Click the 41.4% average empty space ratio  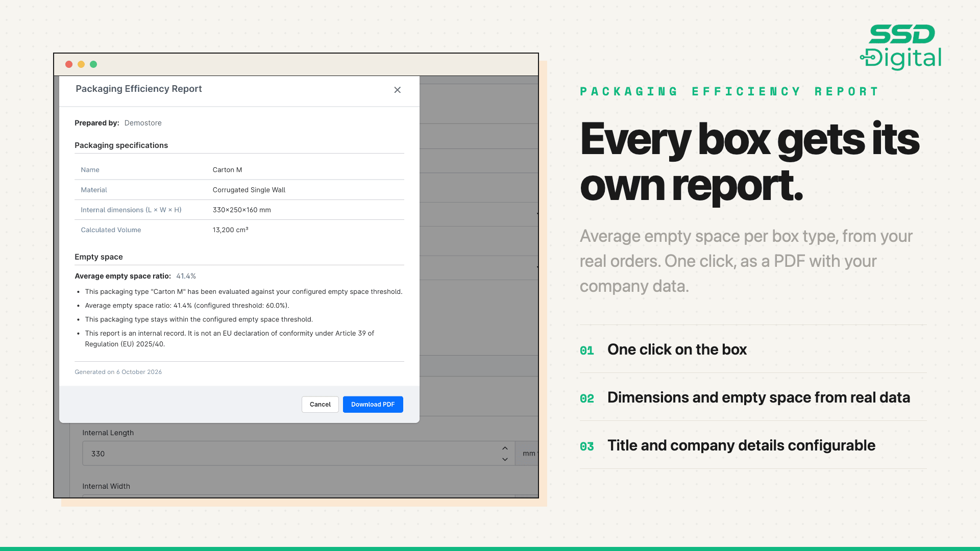[x=186, y=276]
